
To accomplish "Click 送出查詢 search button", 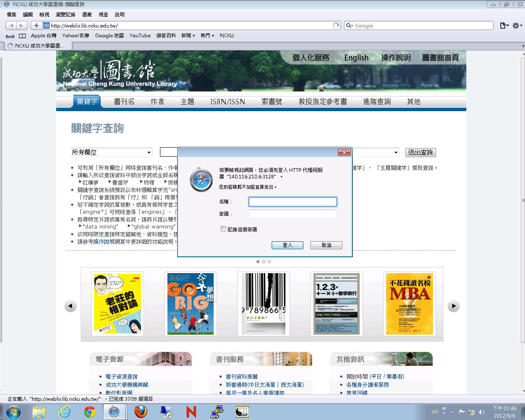I will (420, 152).
